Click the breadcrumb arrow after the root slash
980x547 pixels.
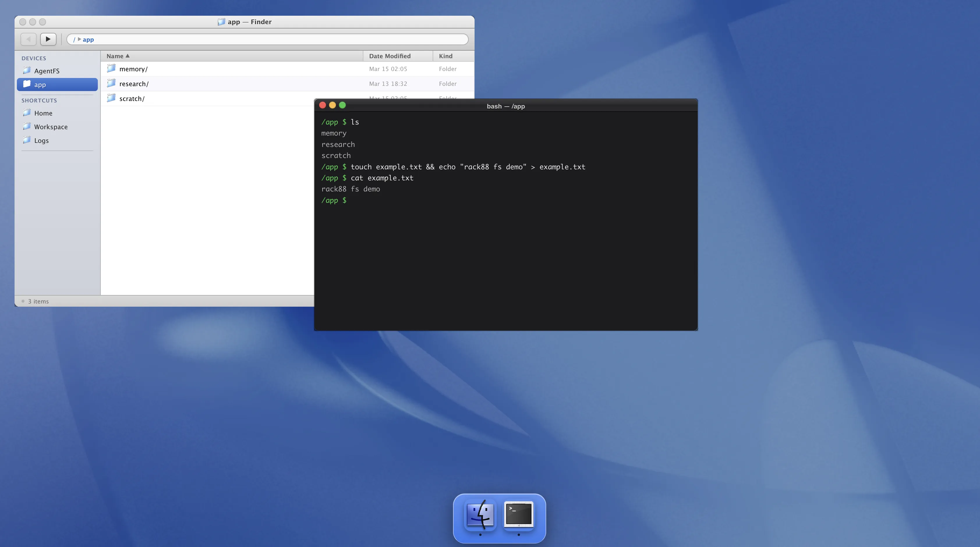tap(79, 39)
